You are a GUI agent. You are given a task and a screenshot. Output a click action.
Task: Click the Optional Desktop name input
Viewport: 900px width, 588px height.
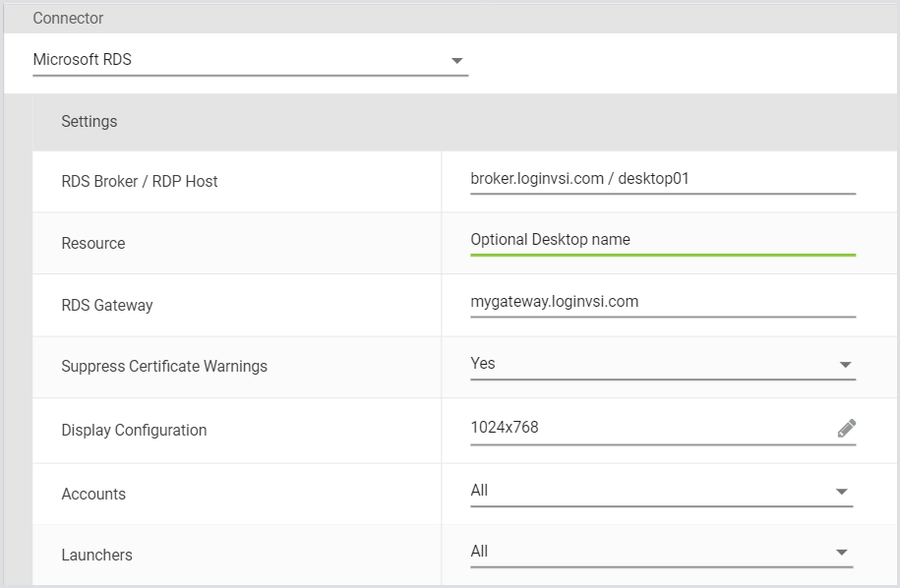click(x=662, y=240)
